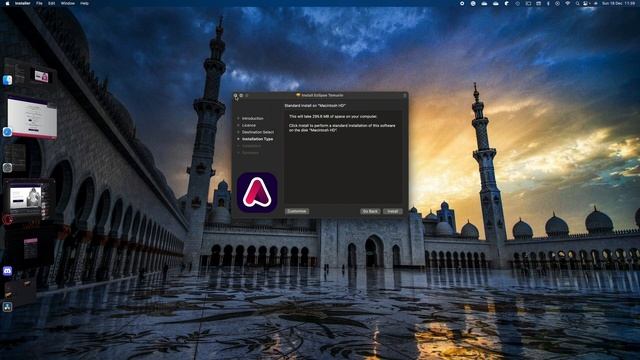Click the Safari compass icon
Viewport: 640px width, 360px height.
point(7,132)
